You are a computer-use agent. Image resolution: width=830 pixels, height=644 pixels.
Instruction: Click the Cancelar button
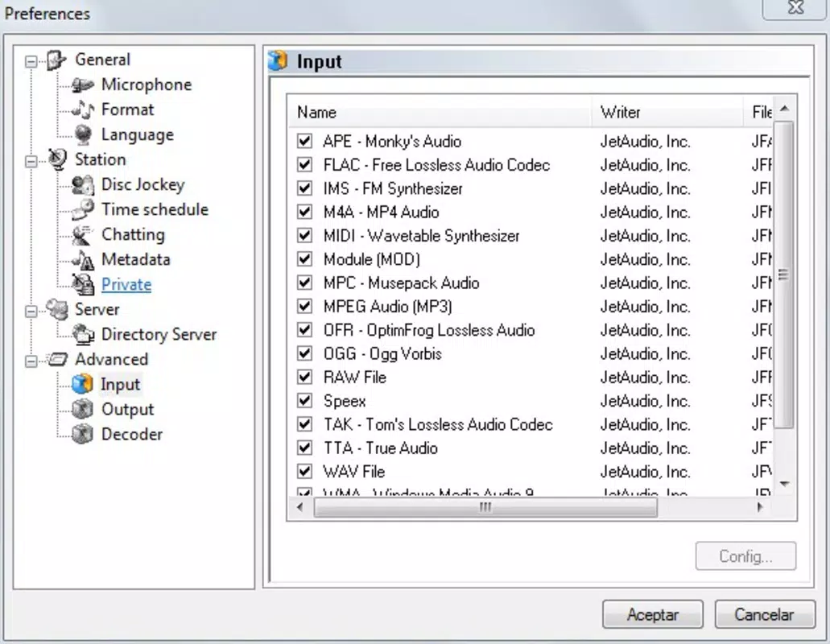[765, 614]
